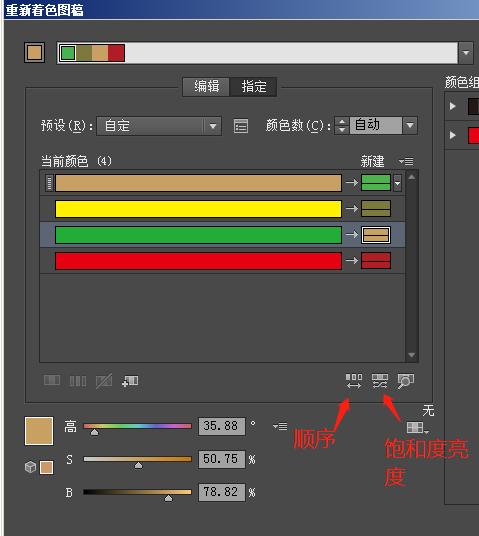This screenshot has height=536, width=479.
Task: Click the hue value field 35.88
Action: [222, 426]
